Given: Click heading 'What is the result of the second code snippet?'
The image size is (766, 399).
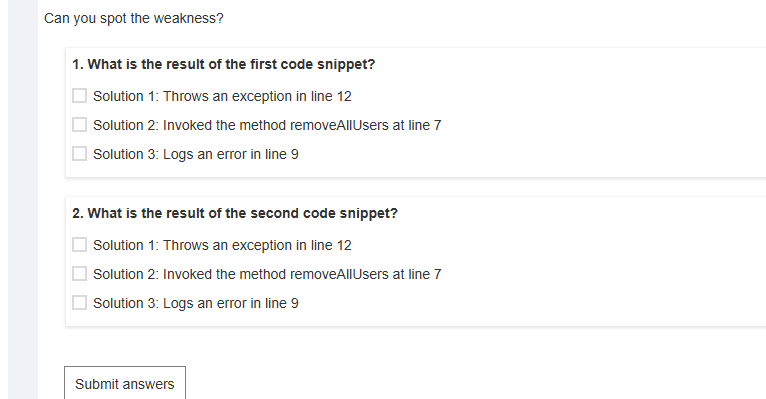Looking at the screenshot, I should (x=243, y=213).
